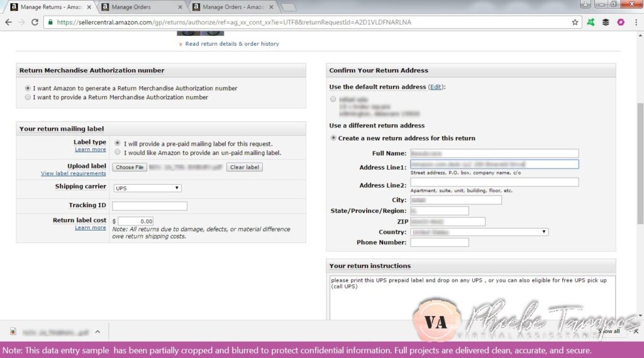
Task: Open the Country dropdown
Action: tap(479, 232)
